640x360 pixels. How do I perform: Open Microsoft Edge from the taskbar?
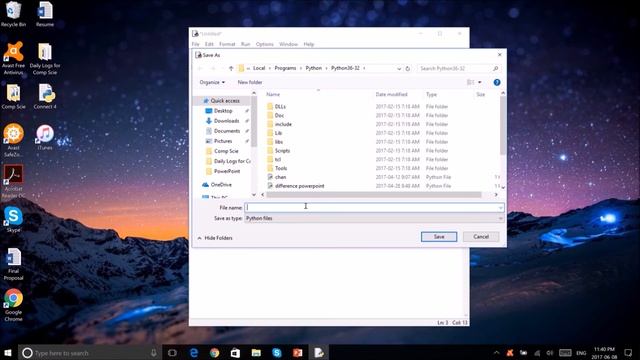(194, 353)
